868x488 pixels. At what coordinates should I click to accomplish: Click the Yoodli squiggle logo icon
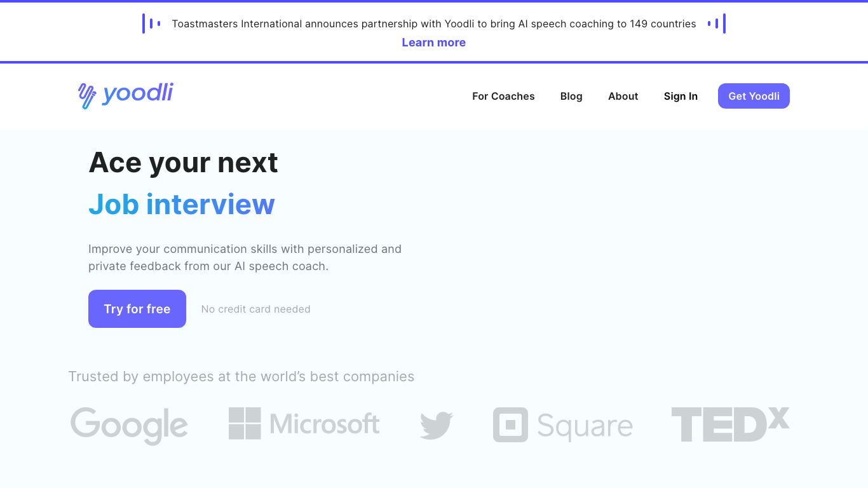coord(87,94)
